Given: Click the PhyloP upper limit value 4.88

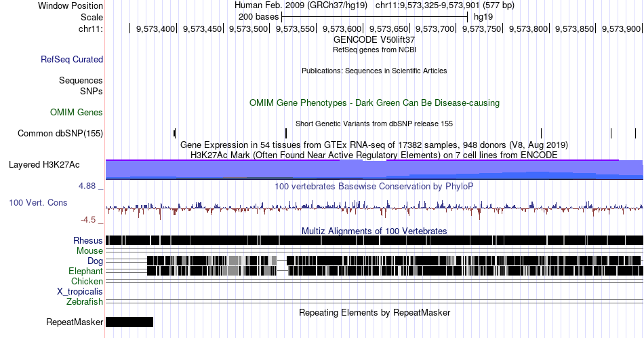Looking at the screenshot, I should tap(87, 186).
